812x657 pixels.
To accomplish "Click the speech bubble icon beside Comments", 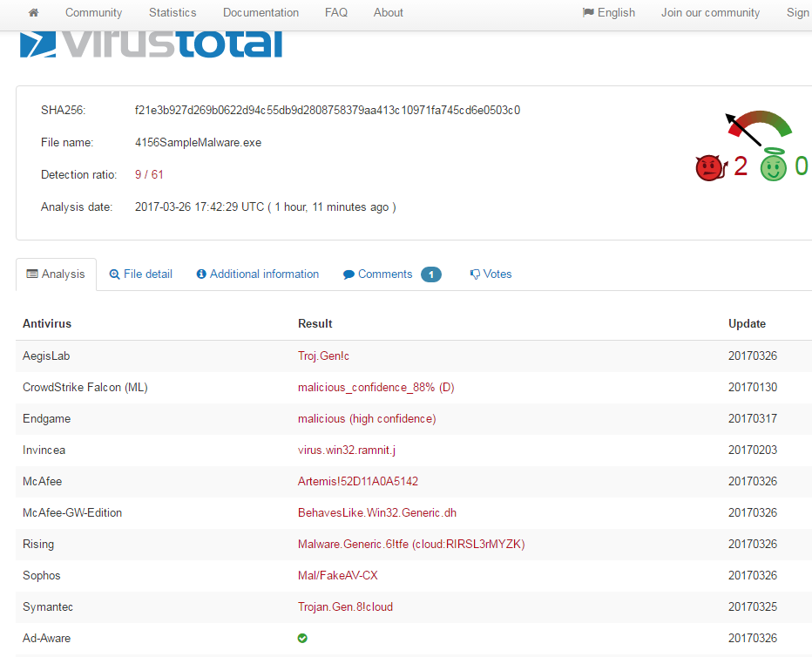I will coord(348,274).
